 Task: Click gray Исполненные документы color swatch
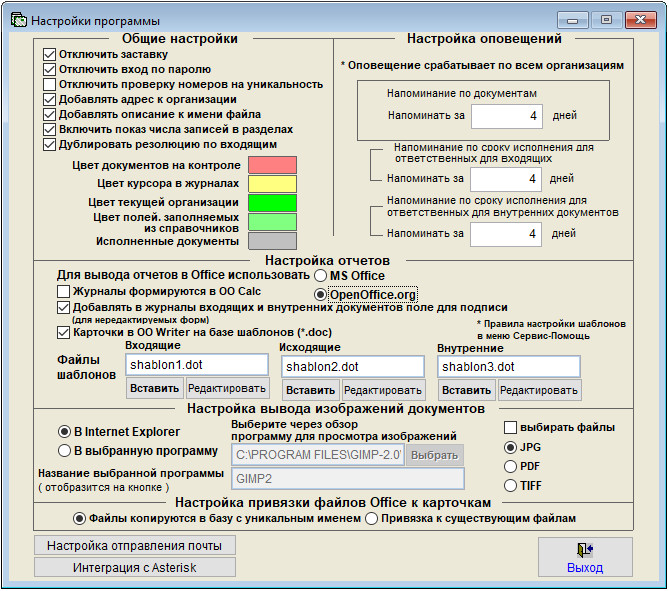tap(272, 241)
